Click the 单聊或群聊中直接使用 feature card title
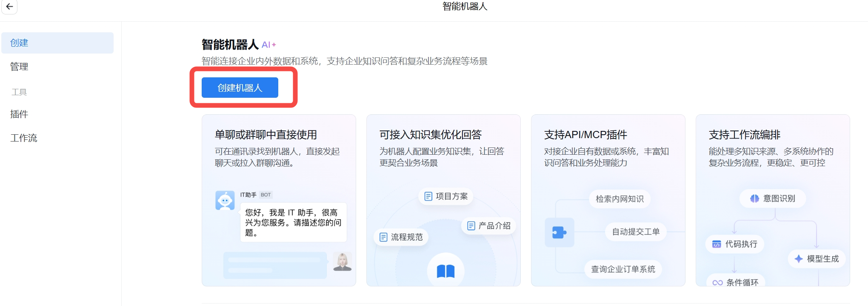This screenshot has width=868, height=306. (266, 135)
